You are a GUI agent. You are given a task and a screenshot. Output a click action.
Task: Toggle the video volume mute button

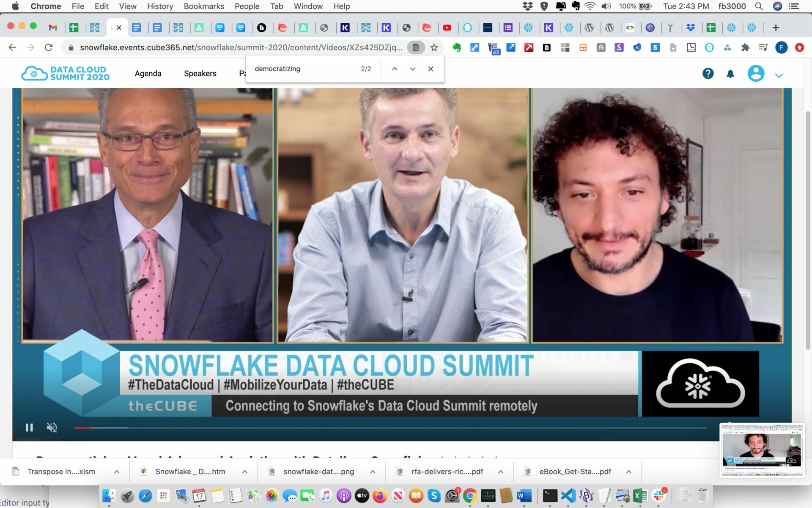52,427
